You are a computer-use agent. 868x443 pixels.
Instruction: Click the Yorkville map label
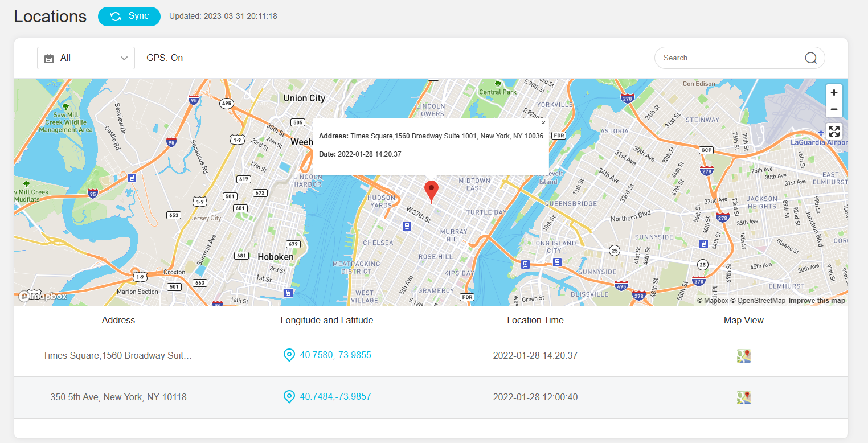coord(554,105)
